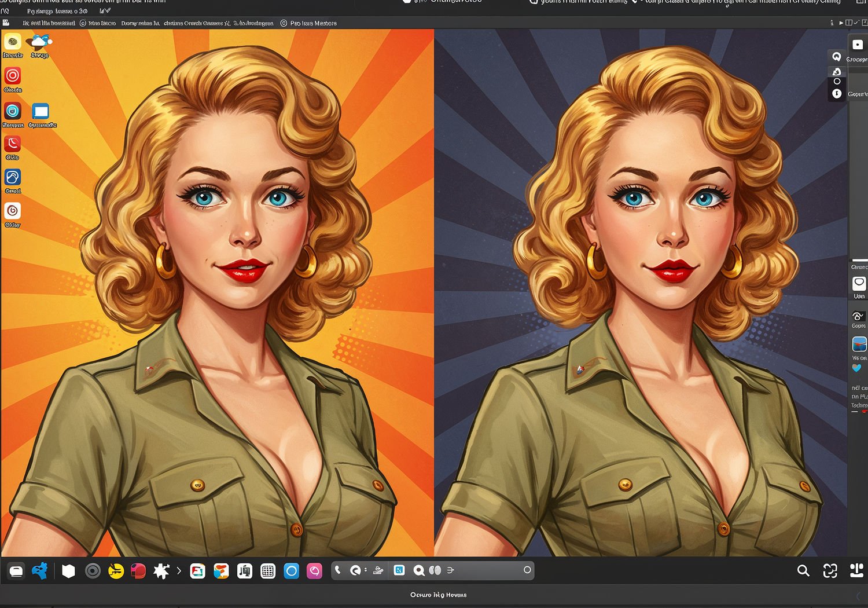
Task: Open the white spiral desktop icon
Action: [x=13, y=211]
